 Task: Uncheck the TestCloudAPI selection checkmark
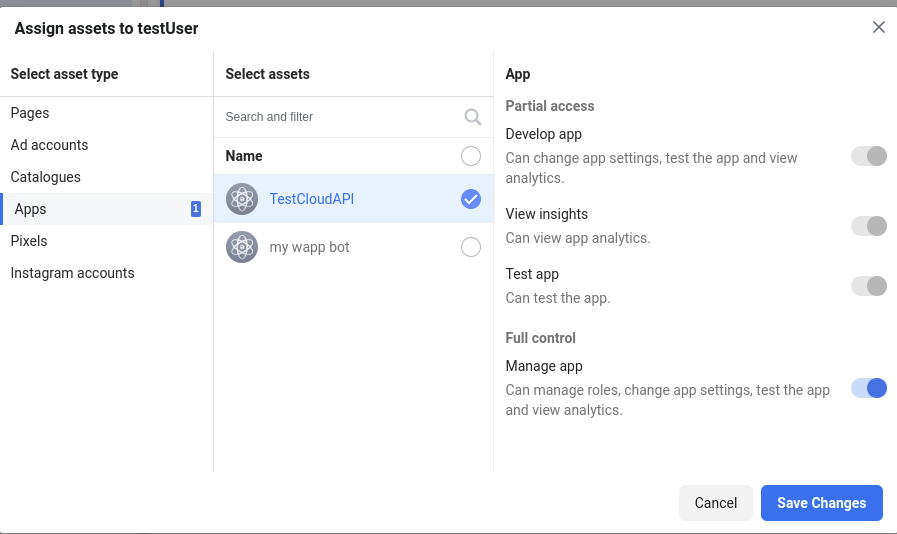[x=471, y=199]
